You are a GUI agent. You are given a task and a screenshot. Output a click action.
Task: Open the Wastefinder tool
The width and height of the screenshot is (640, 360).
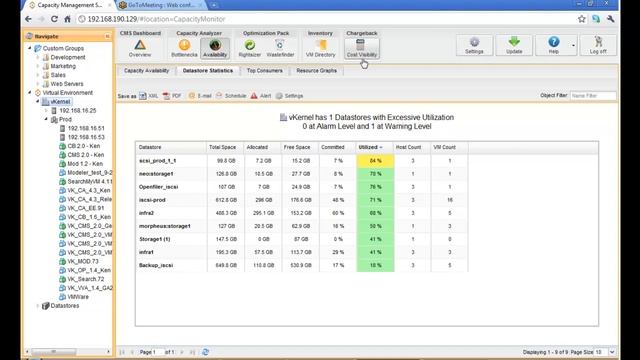280,48
